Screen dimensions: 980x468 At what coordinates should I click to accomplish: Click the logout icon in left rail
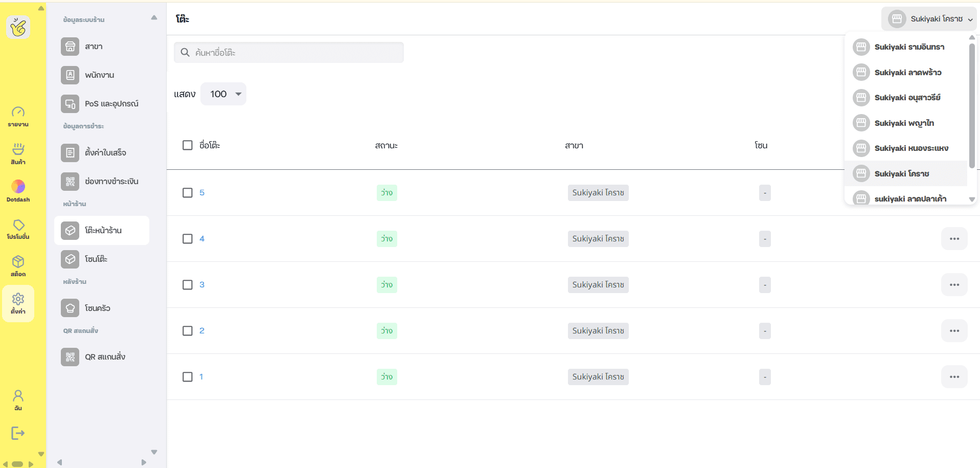point(18,433)
